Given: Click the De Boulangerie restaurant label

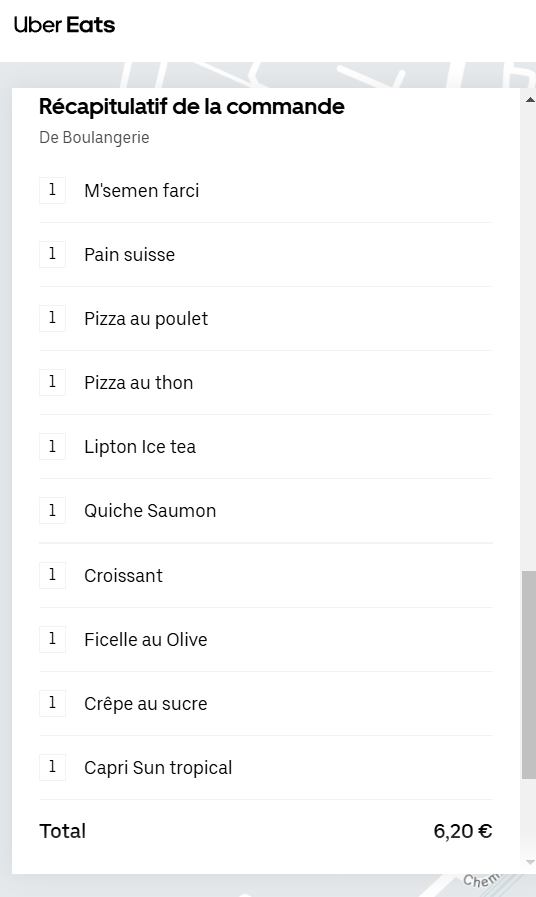Looking at the screenshot, I should (x=94, y=138).
